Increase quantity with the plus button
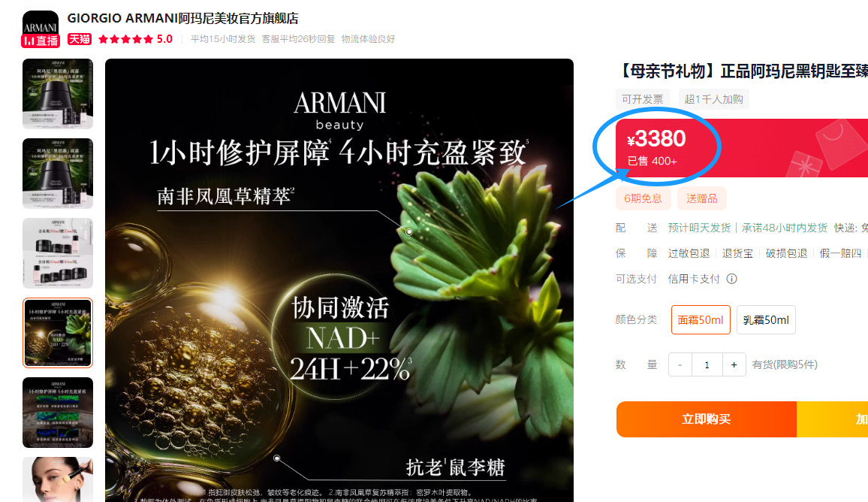This screenshot has width=868, height=502. point(734,364)
